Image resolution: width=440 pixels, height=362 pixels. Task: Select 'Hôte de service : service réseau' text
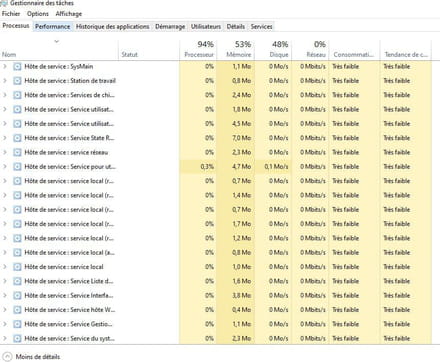pos(66,152)
